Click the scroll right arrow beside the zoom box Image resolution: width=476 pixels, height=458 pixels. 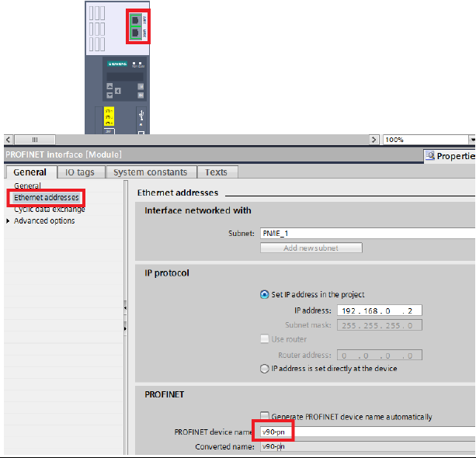pos(377,139)
